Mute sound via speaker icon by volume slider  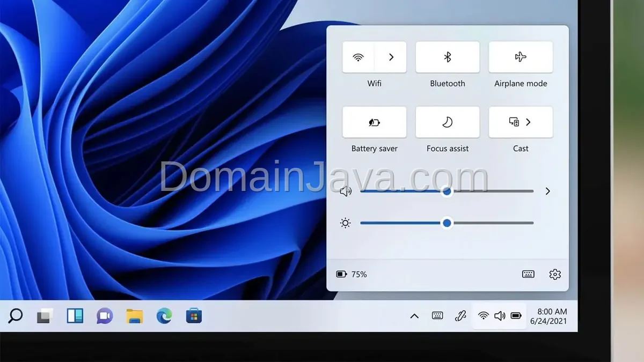point(346,191)
